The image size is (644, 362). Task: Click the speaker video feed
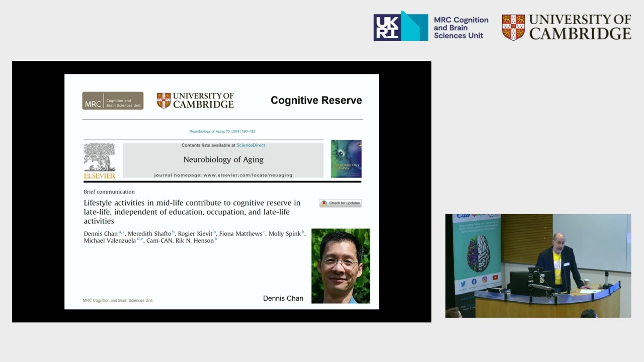pyautogui.click(x=538, y=266)
